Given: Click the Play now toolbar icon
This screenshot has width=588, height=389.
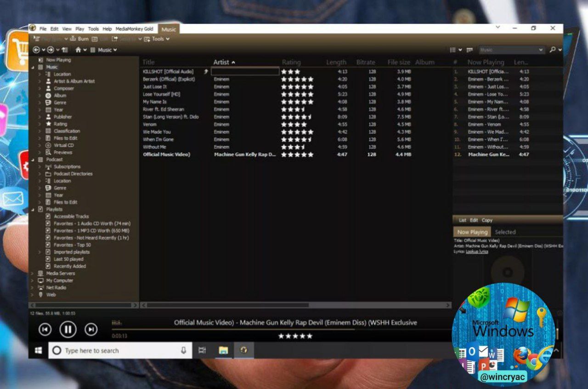Looking at the screenshot, I should click(36, 39).
